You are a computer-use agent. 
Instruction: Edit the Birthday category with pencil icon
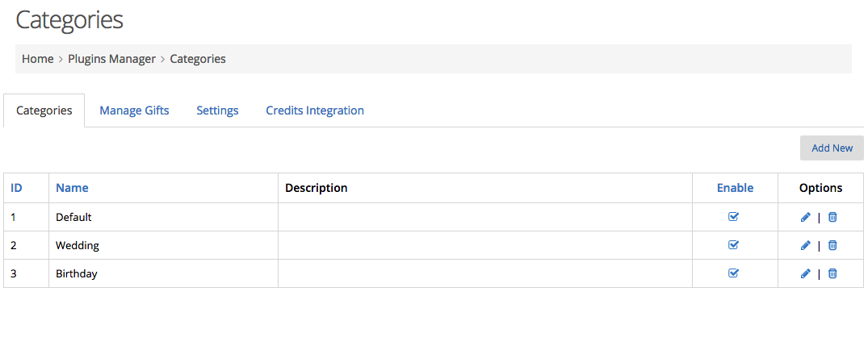806,273
